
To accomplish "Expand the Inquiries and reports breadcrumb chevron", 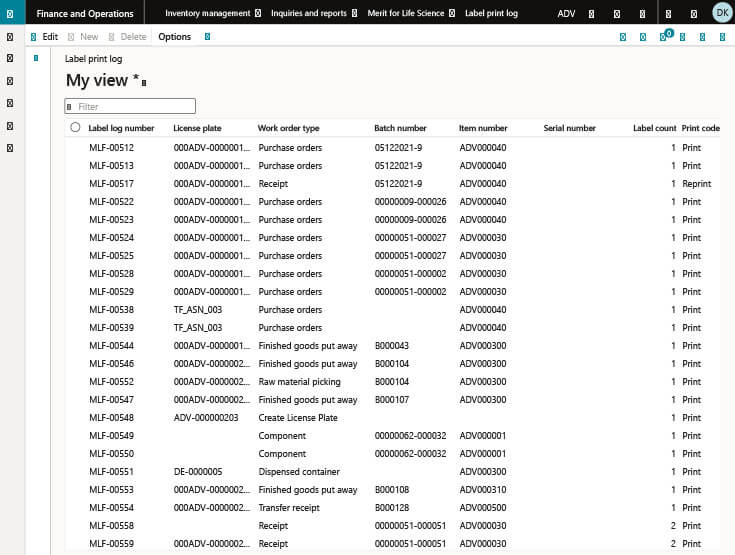I will pos(355,14).
